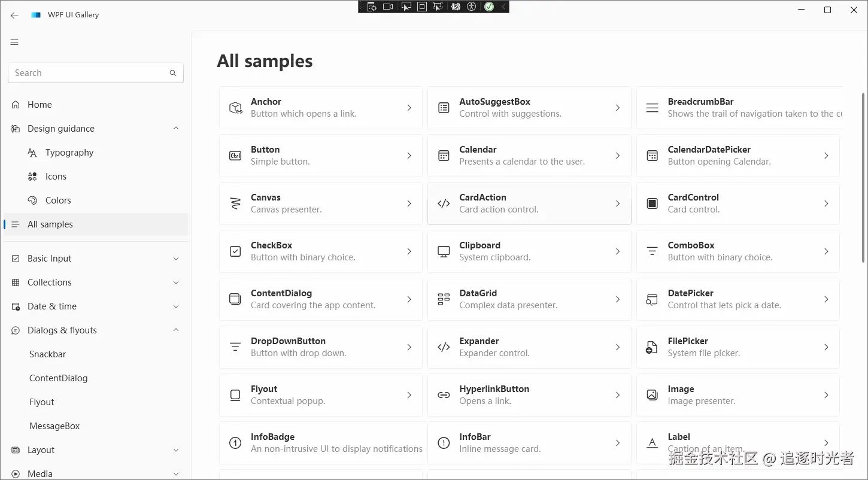Collapse the Dialogs & flyouts section
This screenshot has height=480, width=868.
pyautogui.click(x=176, y=330)
